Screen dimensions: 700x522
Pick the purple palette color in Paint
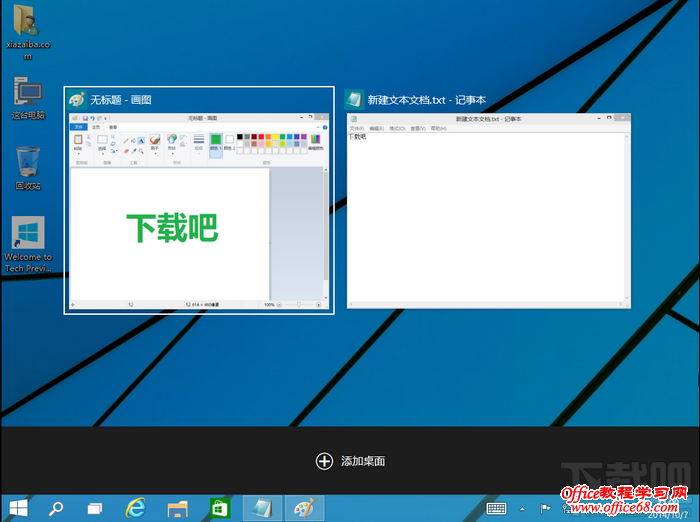pyautogui.click(x=304, y=137)
